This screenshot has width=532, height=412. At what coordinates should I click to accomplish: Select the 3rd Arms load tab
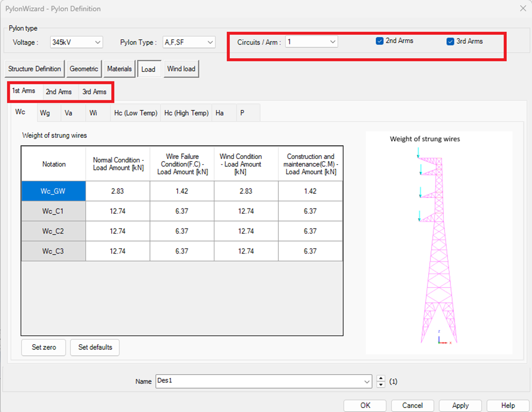pyautogui.click(x=94, y=92)
